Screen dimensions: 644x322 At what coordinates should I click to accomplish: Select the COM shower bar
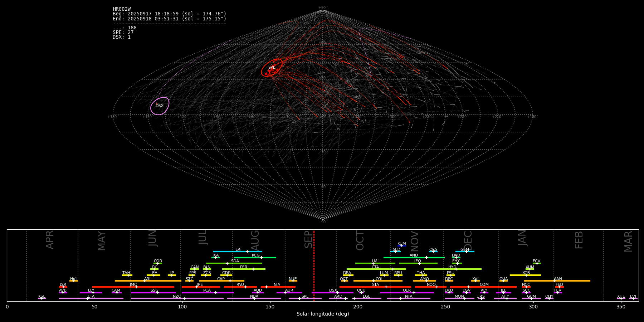coord(483,287)
